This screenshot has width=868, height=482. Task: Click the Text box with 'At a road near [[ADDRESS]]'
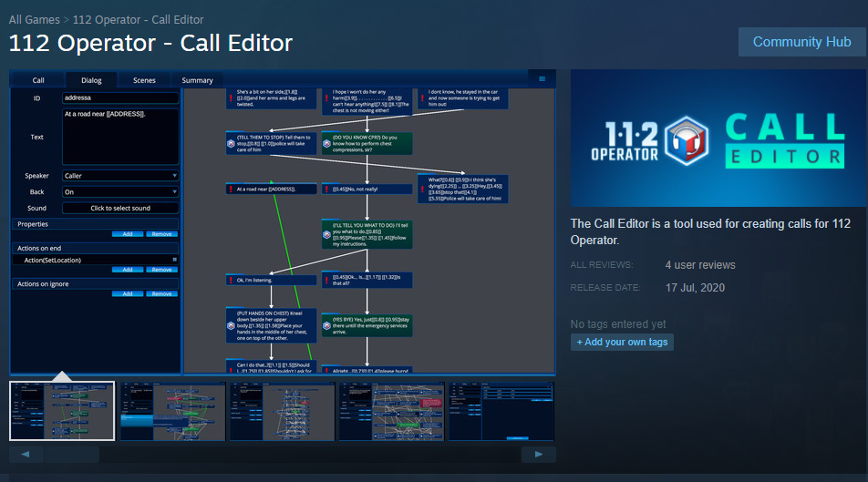[x=120, y=137]
